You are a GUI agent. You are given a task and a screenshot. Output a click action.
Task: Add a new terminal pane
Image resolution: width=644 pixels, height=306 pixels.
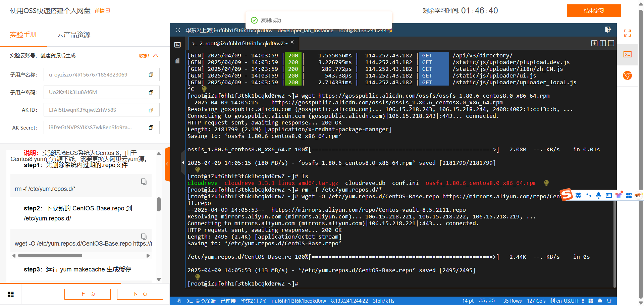pos(594,43)
